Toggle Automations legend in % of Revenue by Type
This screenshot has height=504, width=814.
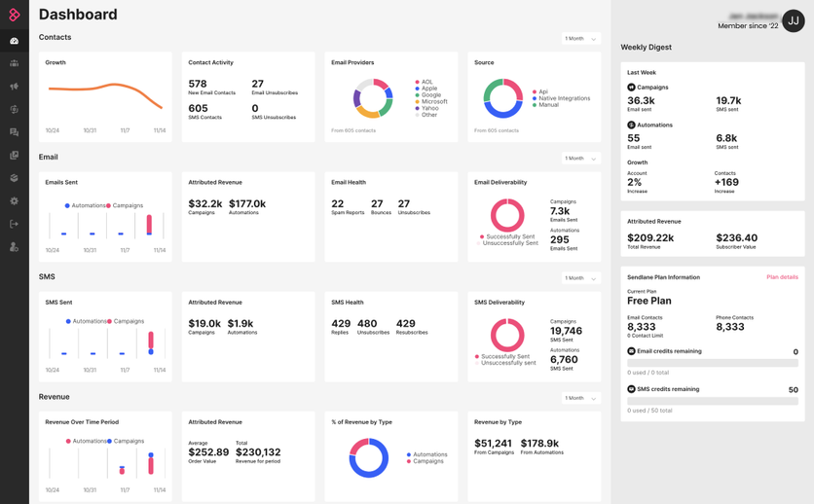point(426,454)
